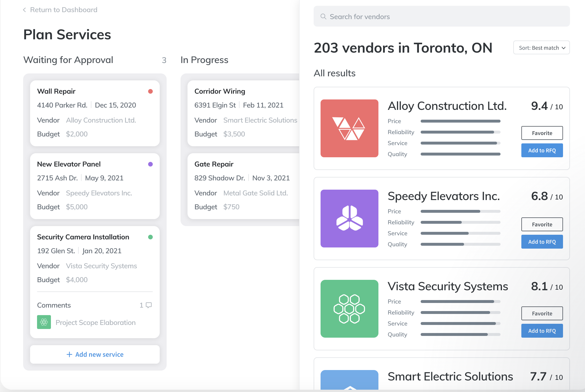The height and width of the screenshot is (392, 585).
Task: Click red status dot on Wall Repair
Action: click(x=150, y=91)
